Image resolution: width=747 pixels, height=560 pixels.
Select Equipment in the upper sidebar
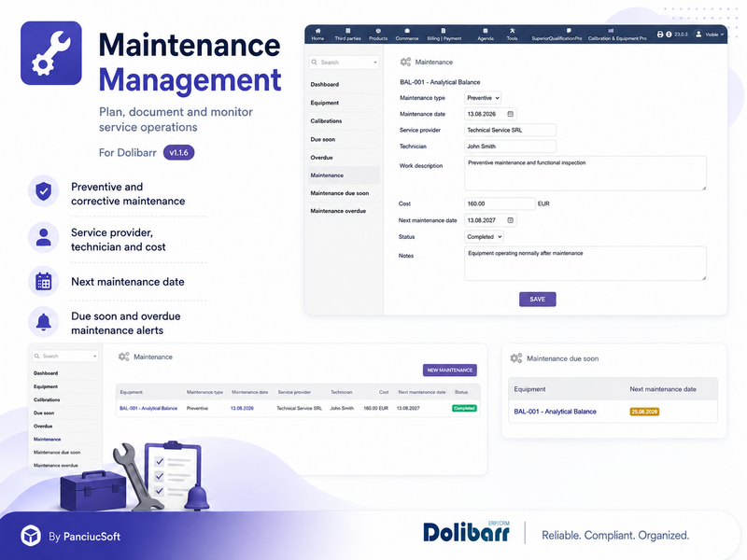[324, 103]
